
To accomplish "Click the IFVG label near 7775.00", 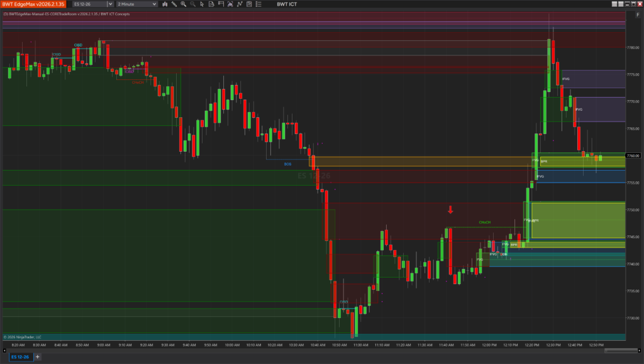I will coord(565,79).
